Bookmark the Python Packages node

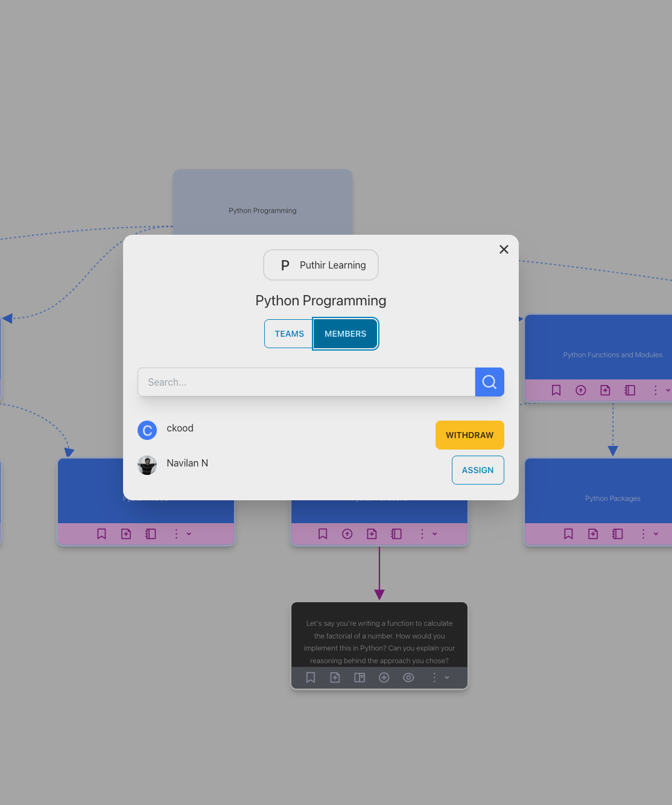568,534
